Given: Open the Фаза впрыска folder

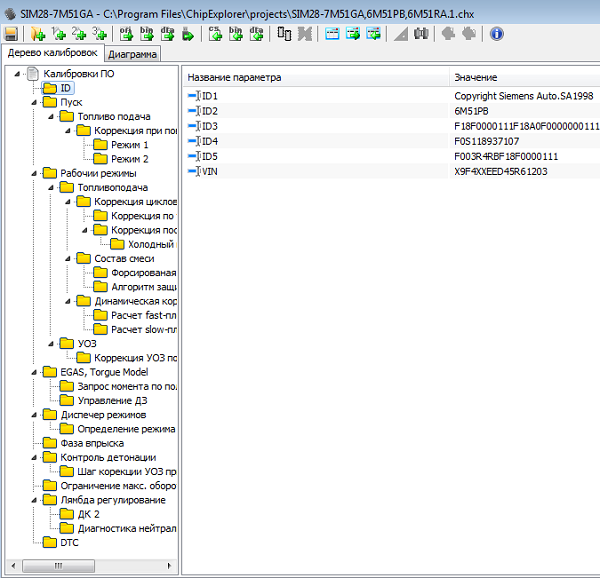Looking at the screenshot, I should [91, 443].
